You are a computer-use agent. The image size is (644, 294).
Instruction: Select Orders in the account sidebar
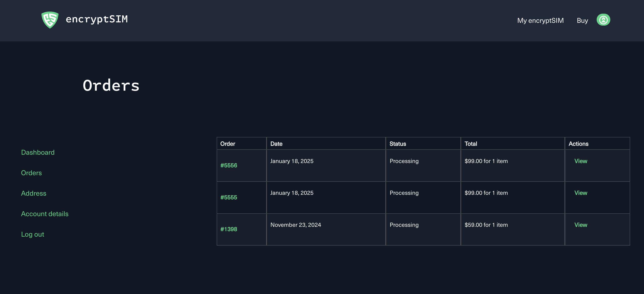coord(31,173)
